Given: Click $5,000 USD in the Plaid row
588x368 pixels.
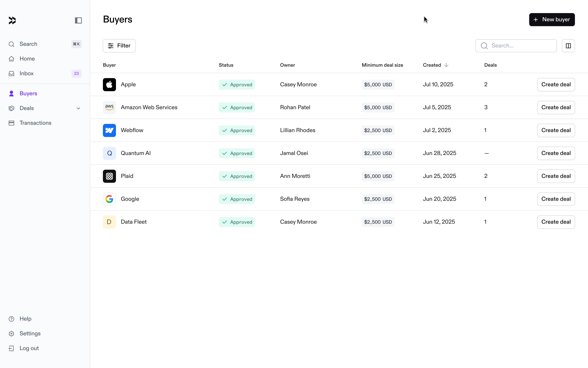Looking at the screenshot, I should tap(378, 176).
